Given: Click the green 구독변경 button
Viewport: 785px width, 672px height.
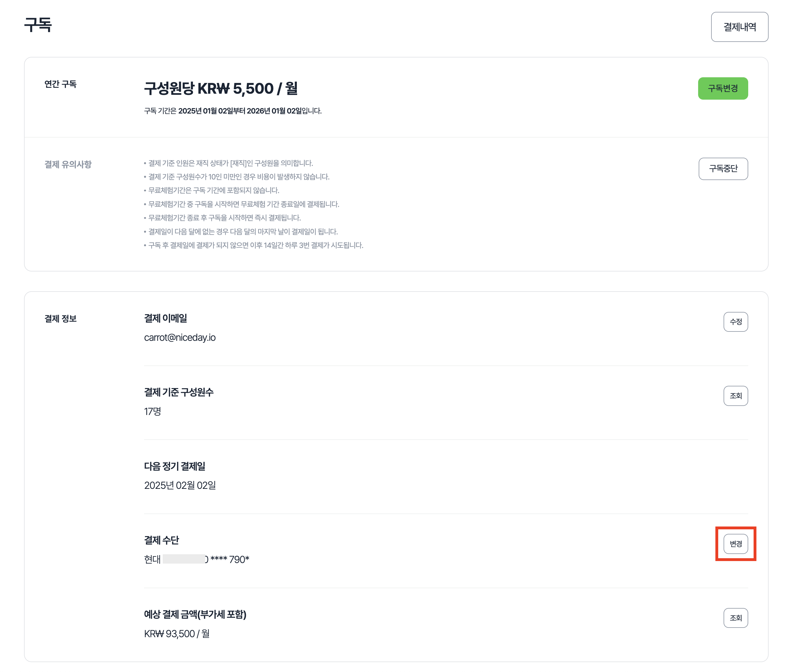Looking at the screenshot, I should point(722,88).
